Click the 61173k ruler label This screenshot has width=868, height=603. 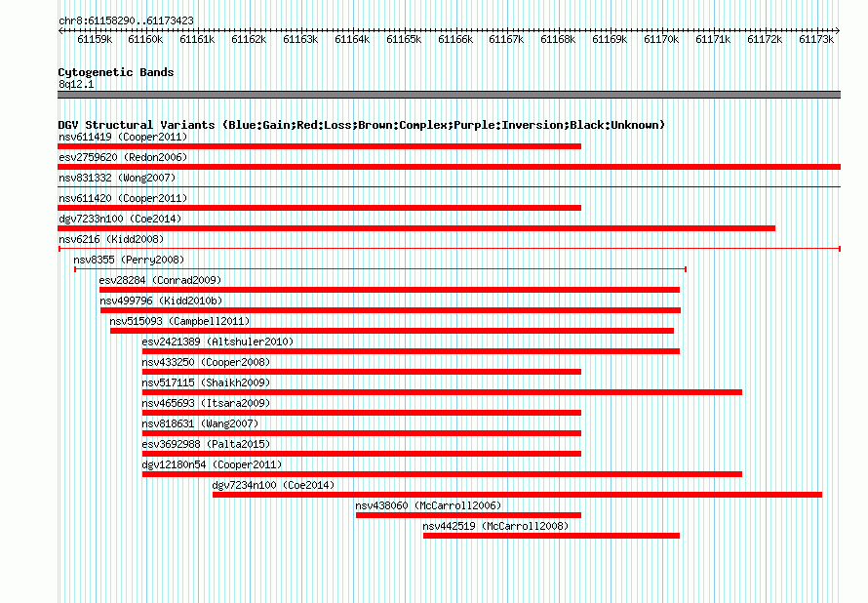pyautogui.click(x=816, y=39)
